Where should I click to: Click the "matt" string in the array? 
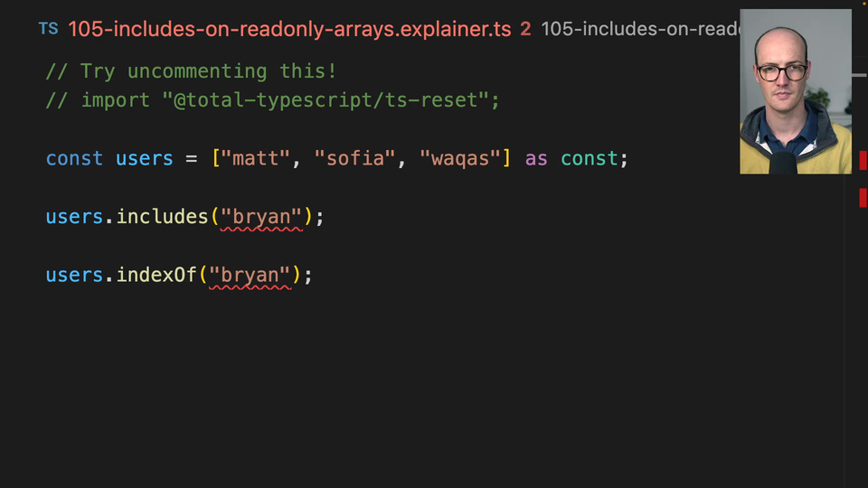(x=255, y=159)
